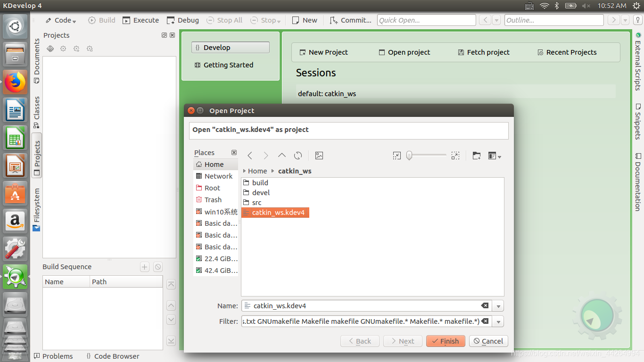Close the Places panel
Viewport: 644px width, 362px height.
click(x=234, y=153)
